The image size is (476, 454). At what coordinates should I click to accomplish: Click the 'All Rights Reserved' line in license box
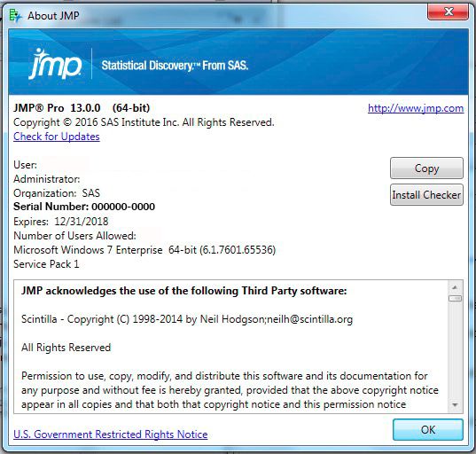click(x=66, y=348)
